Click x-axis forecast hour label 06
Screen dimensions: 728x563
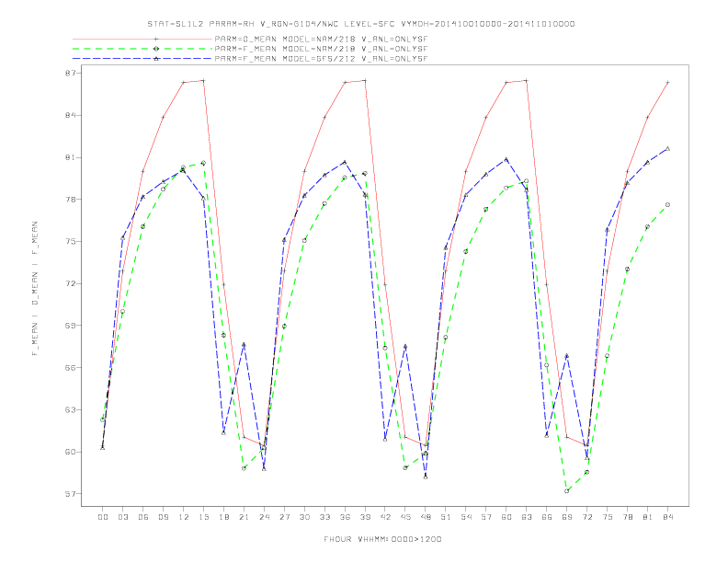tap(143, 517)
